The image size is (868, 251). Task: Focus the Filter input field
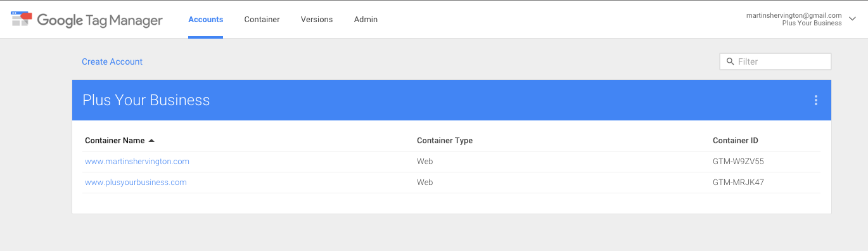pos(775,61)
